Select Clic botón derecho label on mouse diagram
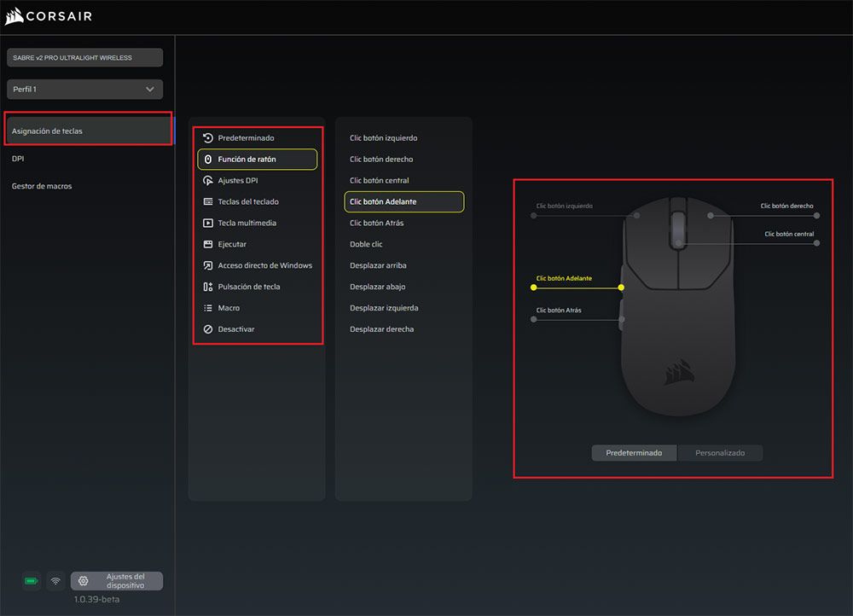853x616 pixels. coord(786,206)
